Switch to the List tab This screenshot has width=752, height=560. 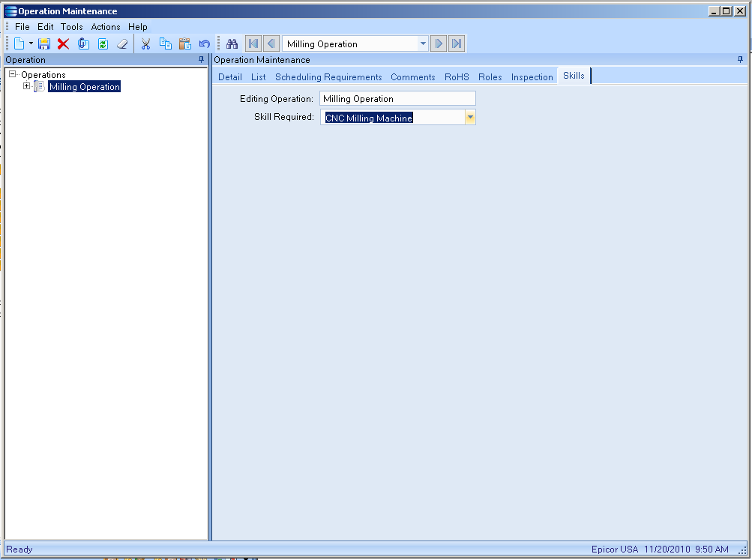tap(259, 77)
